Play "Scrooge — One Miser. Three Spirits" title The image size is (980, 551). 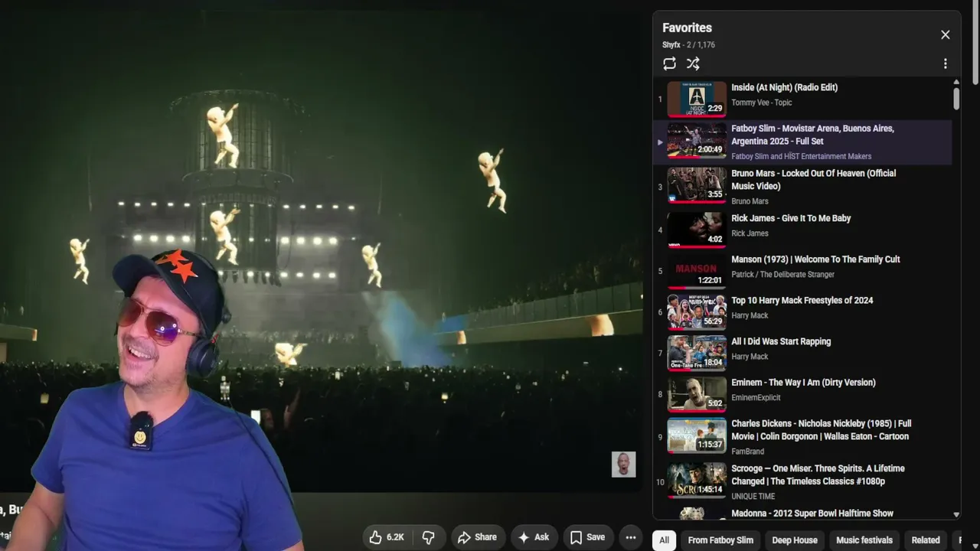(x=818, y=474)
